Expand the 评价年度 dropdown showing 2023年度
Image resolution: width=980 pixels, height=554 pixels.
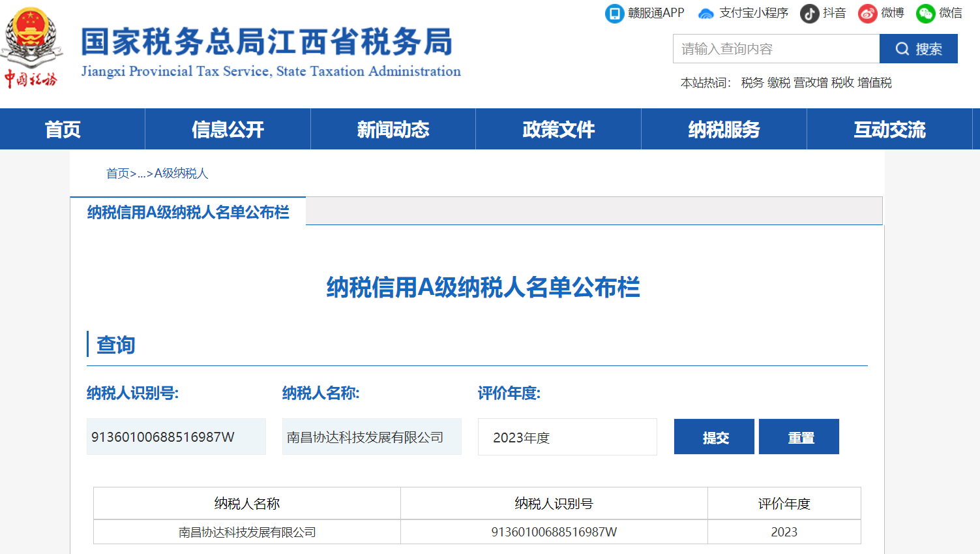pyautogui.click(x=567, y=437)
